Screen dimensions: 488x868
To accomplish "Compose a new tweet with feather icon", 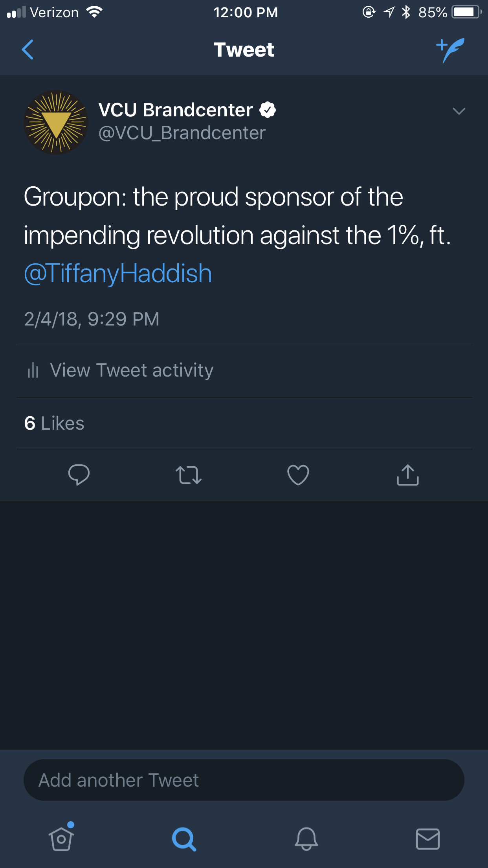I will pos(450,50).
